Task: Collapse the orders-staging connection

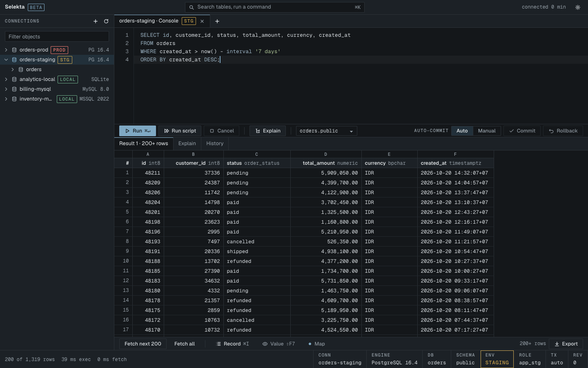Action: pyautogui.click(x=6, y=60)
